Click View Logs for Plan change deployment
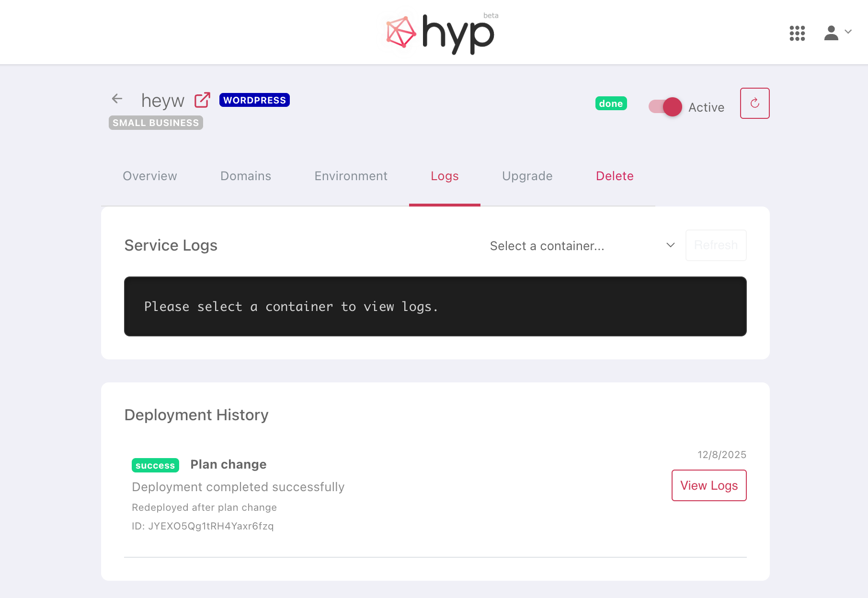The width and height of the screenshot is (868, 598). [708, 485]
